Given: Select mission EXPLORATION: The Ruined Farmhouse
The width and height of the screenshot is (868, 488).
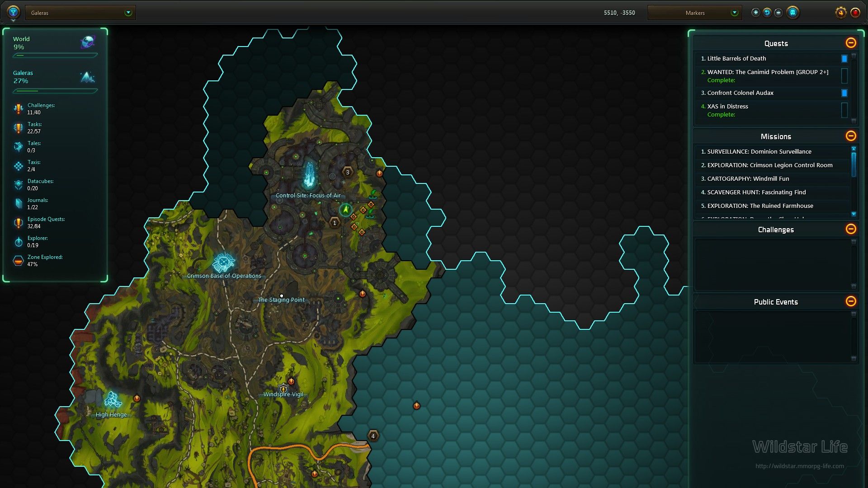Looking at the screenshot, I should [x=773, y=206].
